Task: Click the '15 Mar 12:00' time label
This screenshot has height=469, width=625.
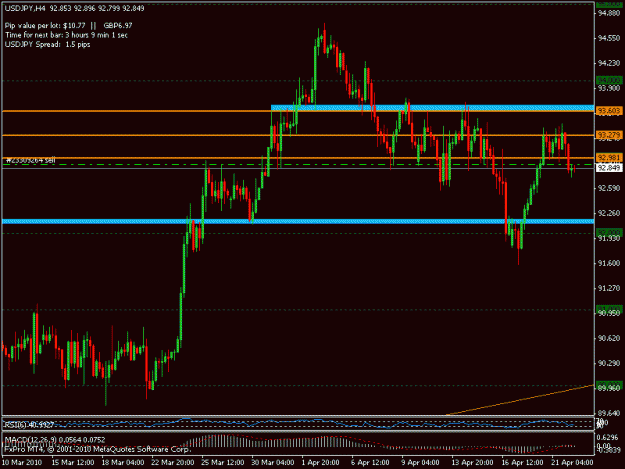Action: pyautogui.click(x=73, y=463)
